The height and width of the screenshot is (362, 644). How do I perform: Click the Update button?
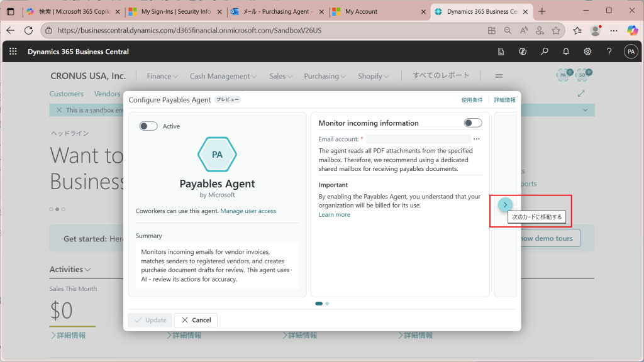pyautogui.click(x=150, y=320)
